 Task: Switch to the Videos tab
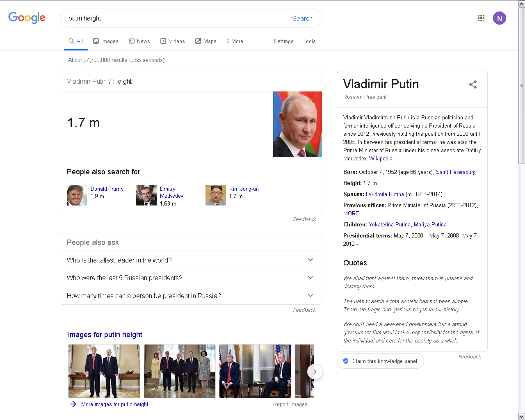(173, 41)
